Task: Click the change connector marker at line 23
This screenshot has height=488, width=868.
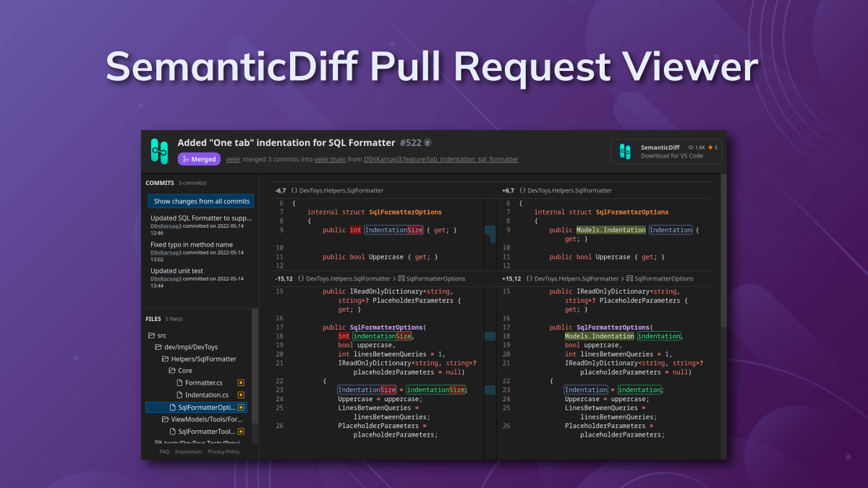Action: coord(490,390)
